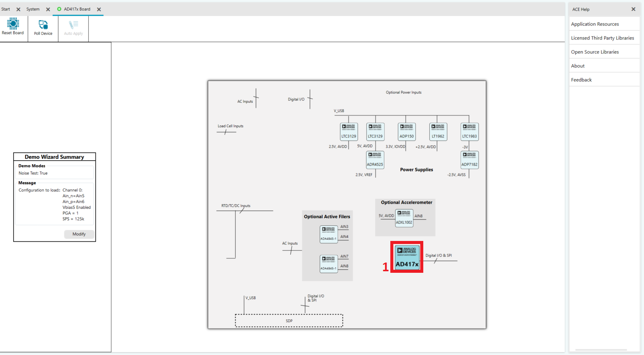Select the LTC3129 chip labeled 2.5V, AVDD

[x=349, y=132]
